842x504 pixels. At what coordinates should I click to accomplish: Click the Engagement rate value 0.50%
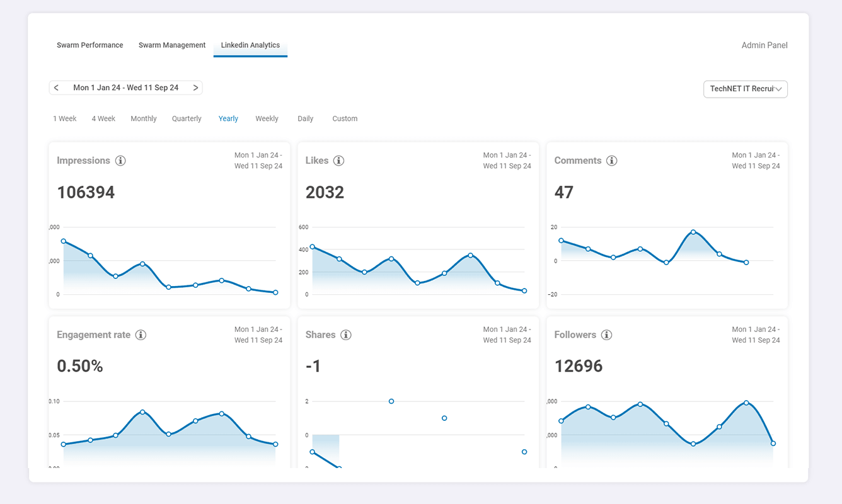point(80,366)
